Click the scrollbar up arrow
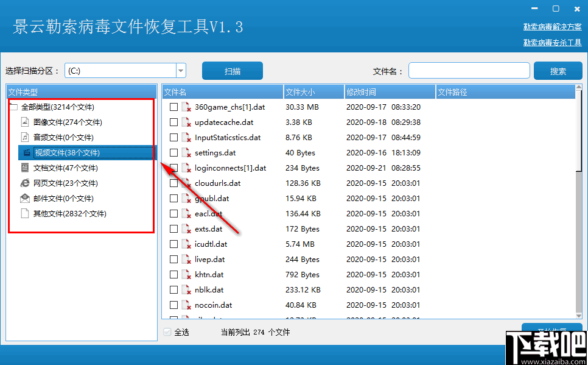The width and height of the screenshot is (588, 365). 579,88
